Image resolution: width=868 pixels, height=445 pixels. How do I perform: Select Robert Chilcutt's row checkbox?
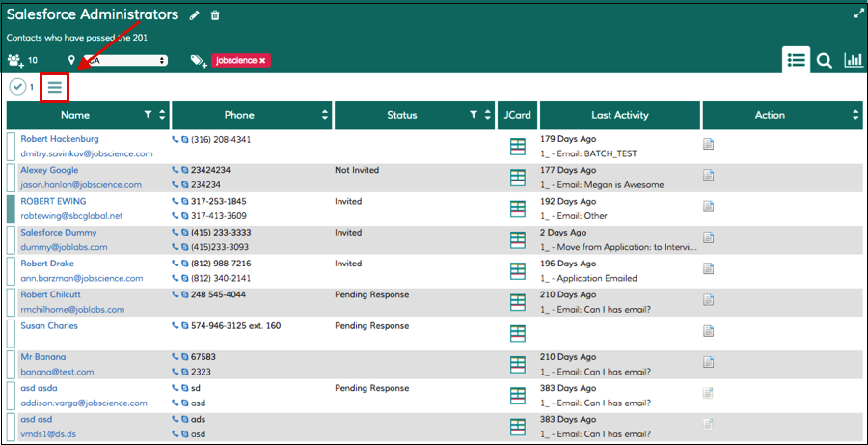click(x=11, y=302)
